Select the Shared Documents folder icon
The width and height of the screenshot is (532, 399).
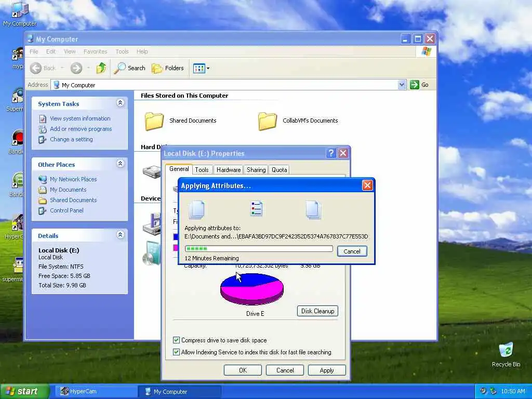154,121
